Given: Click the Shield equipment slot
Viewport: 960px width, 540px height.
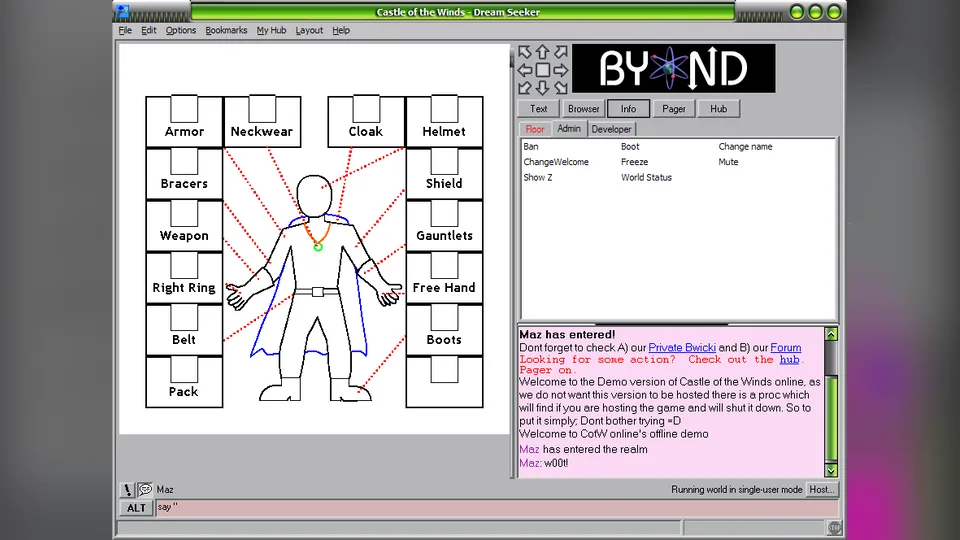Looking at the screenshot, I should coord(444,174).
